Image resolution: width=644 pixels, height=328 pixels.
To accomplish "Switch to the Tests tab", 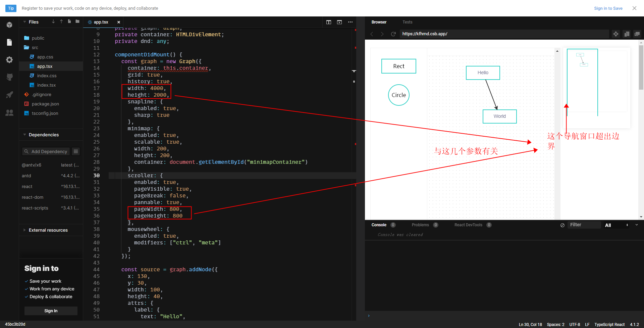I will click(407, 22).
